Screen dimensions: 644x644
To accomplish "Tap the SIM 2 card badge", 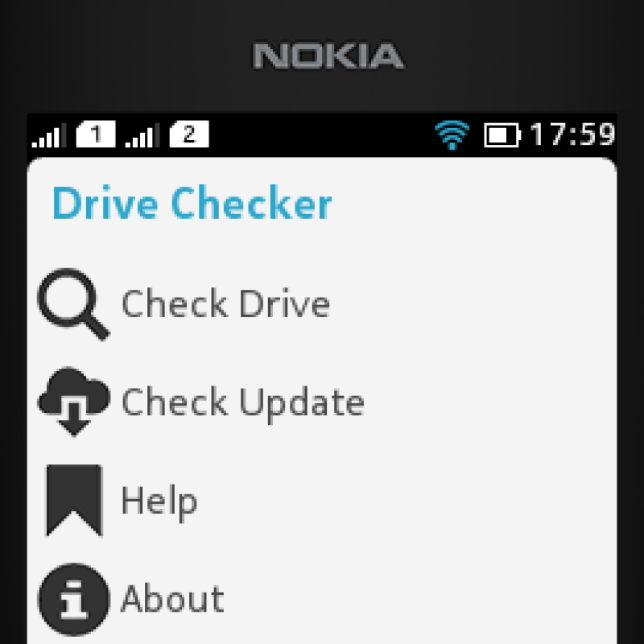I will pos(189,134).
